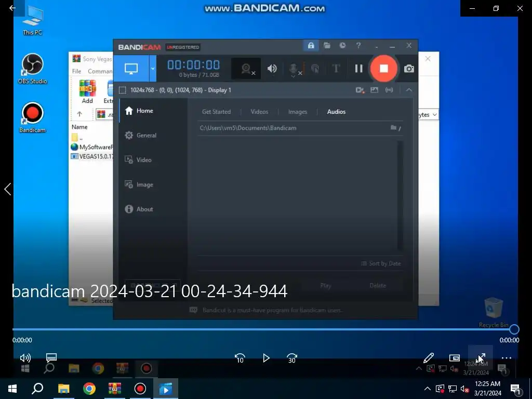Toggle the Bandicam webcam overlay
The width and height of the screenshot is (532, 399).
[x=246, y=69]
